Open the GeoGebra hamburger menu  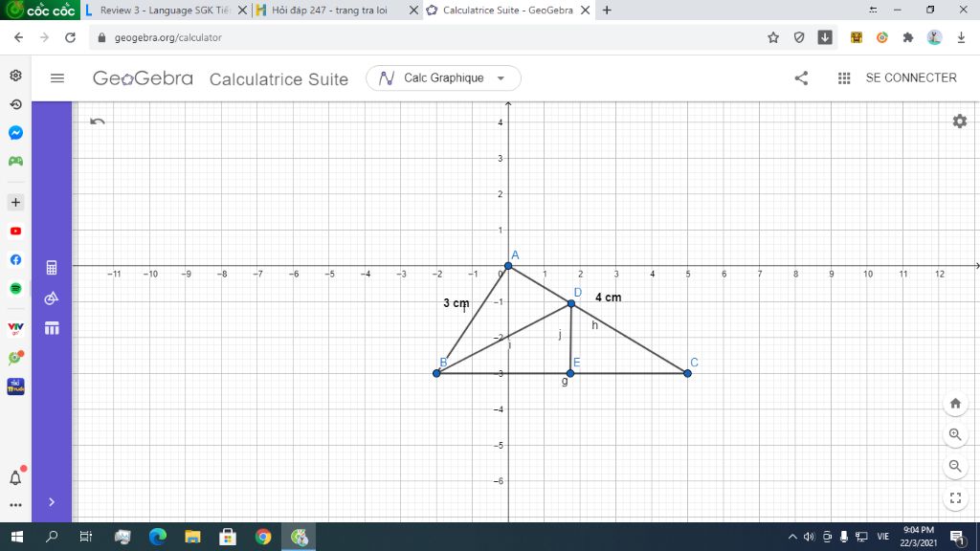[56, 78]
